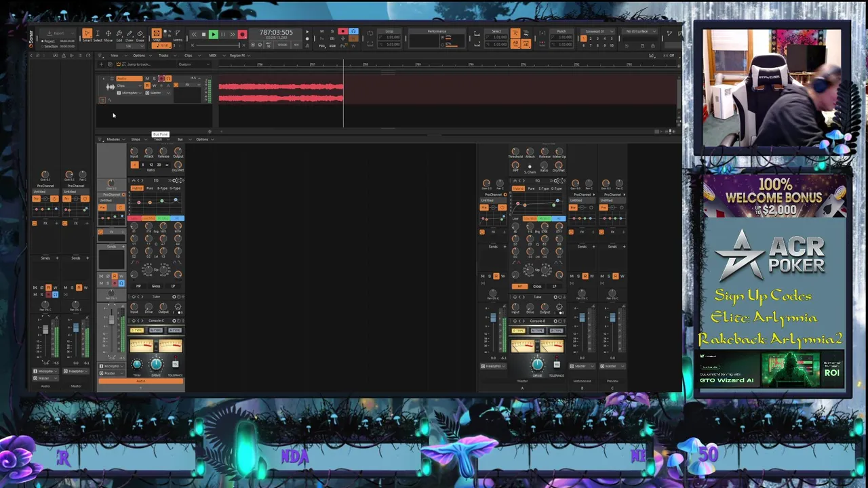Open the console Modules menu

(114, 139)
